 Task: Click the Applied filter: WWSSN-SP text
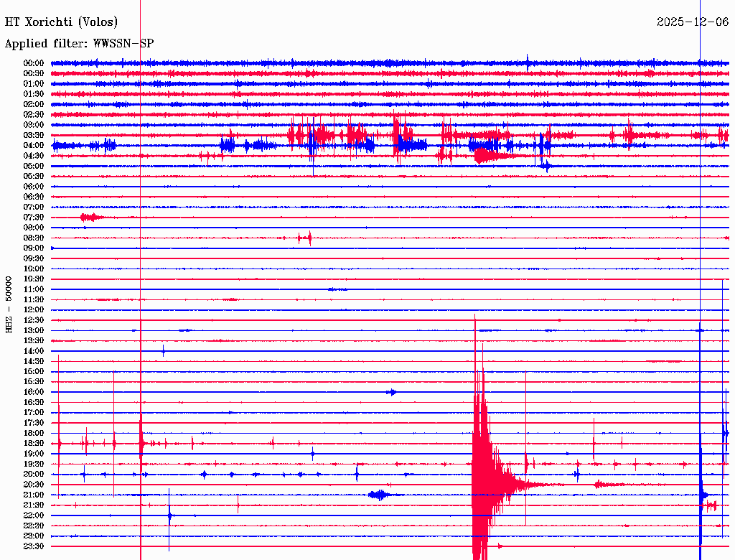[x=79, y=44]
